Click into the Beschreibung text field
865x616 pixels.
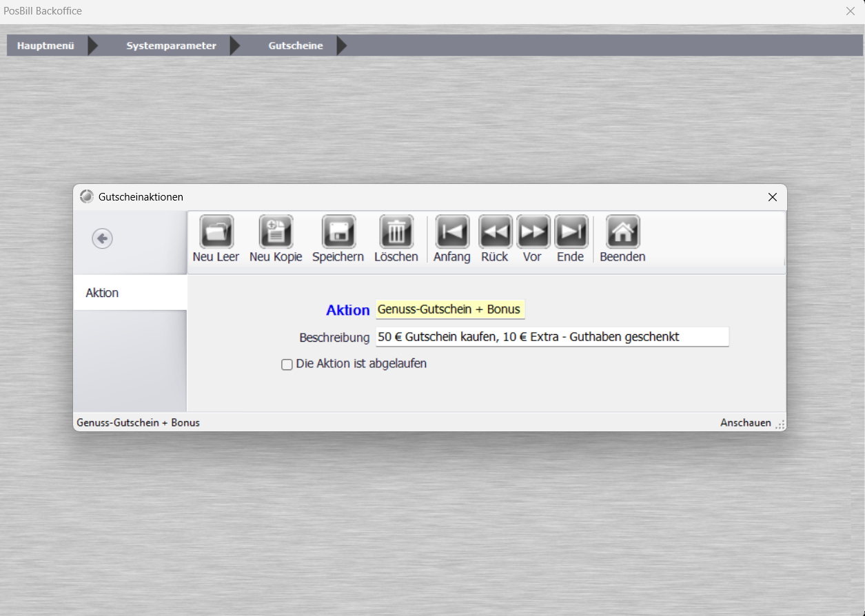552,337
